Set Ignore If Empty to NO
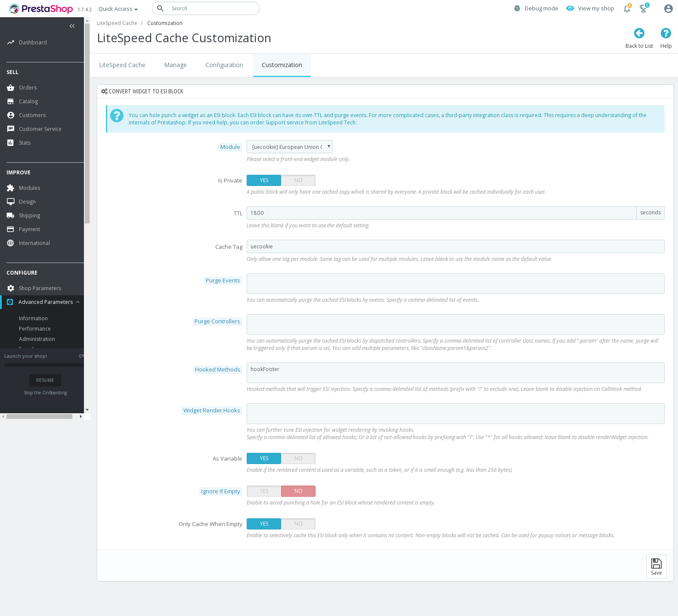 coord(298,491)
